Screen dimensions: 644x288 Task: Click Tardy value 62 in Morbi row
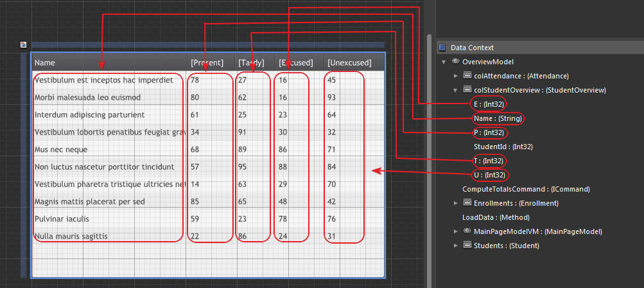click(x=242, y=98)
